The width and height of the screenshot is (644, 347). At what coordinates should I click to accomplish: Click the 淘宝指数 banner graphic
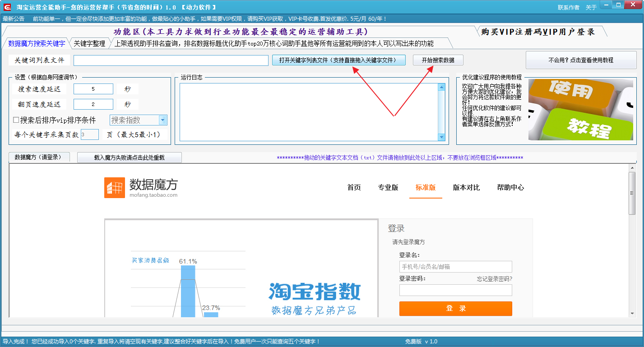point(315,291)
